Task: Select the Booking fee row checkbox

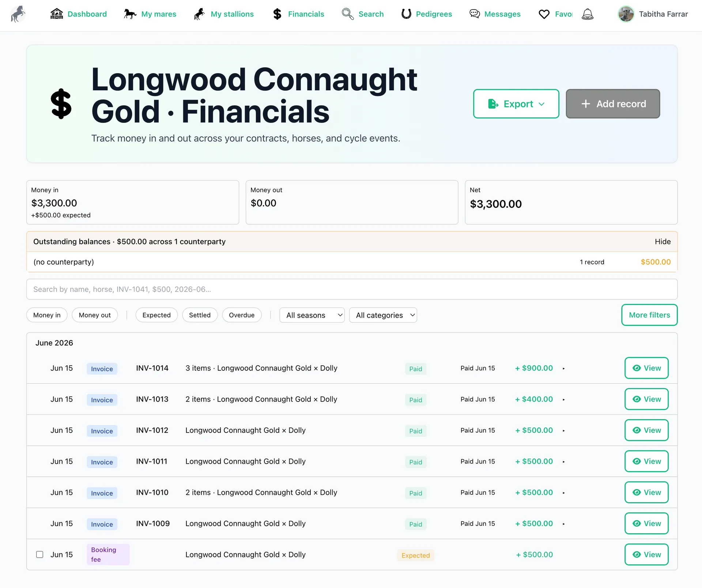Action: point(40,555)
